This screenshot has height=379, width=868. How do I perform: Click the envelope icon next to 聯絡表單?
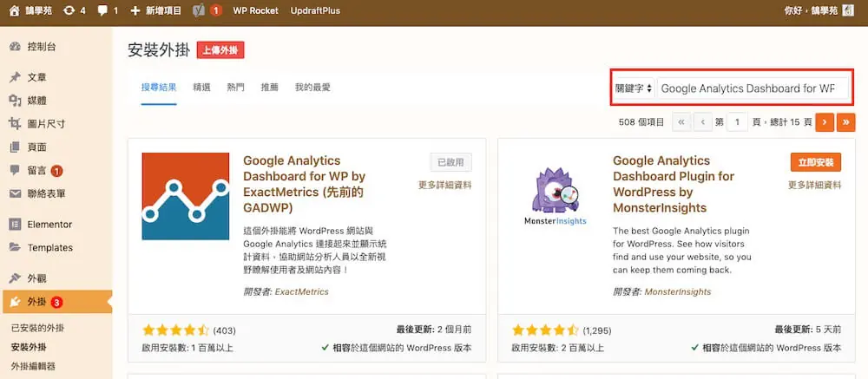tap(15, 193)
